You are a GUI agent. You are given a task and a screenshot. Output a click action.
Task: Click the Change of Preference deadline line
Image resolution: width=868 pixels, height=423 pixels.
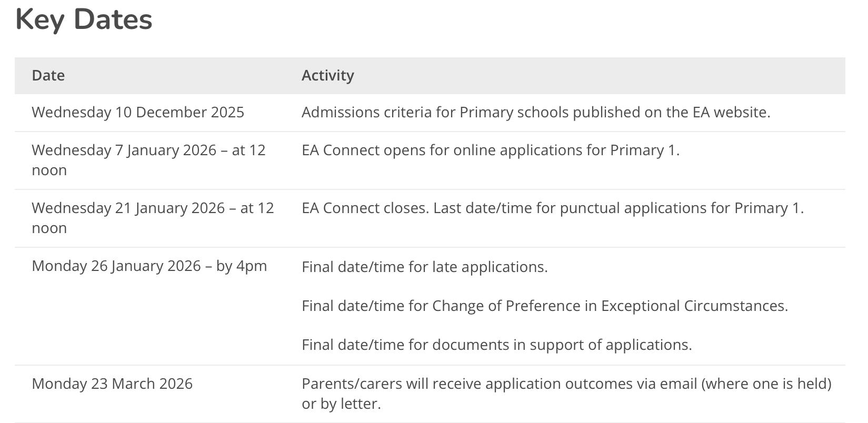pos(544,306)
